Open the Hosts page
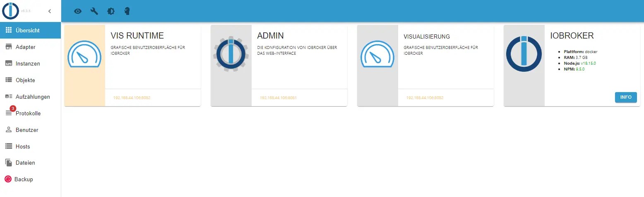Screen dimensions: 644x197 tap(31, 146)
